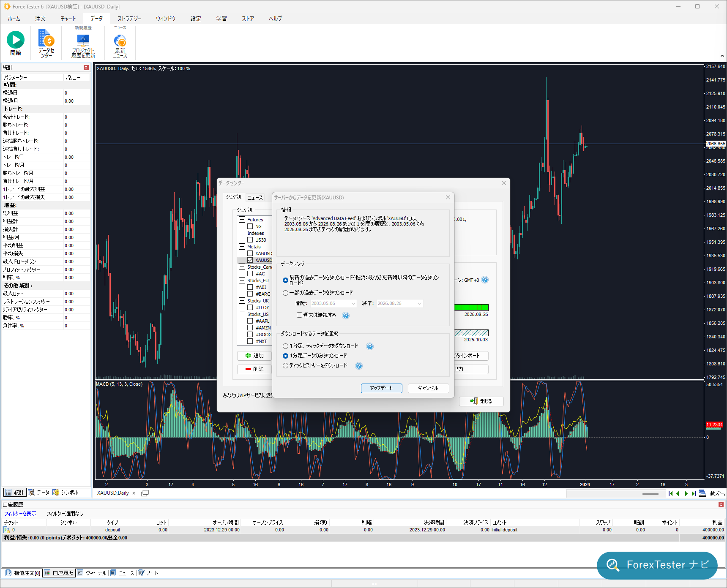Screen dimensions: 727x588
Task: Step chart forward with green right arrow
Action: pos(686,493)
